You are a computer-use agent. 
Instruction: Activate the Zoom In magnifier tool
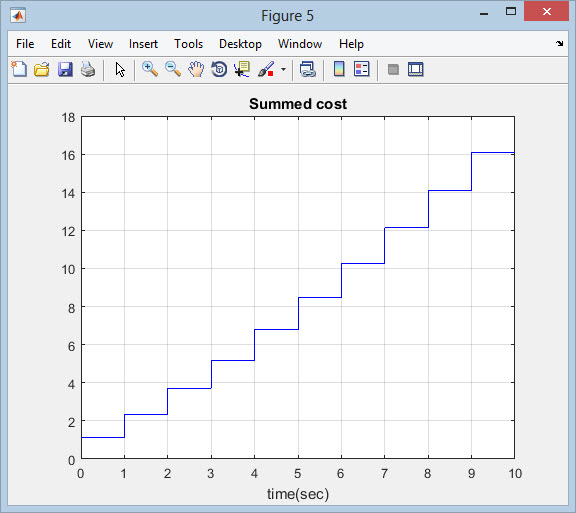[150, 69]
